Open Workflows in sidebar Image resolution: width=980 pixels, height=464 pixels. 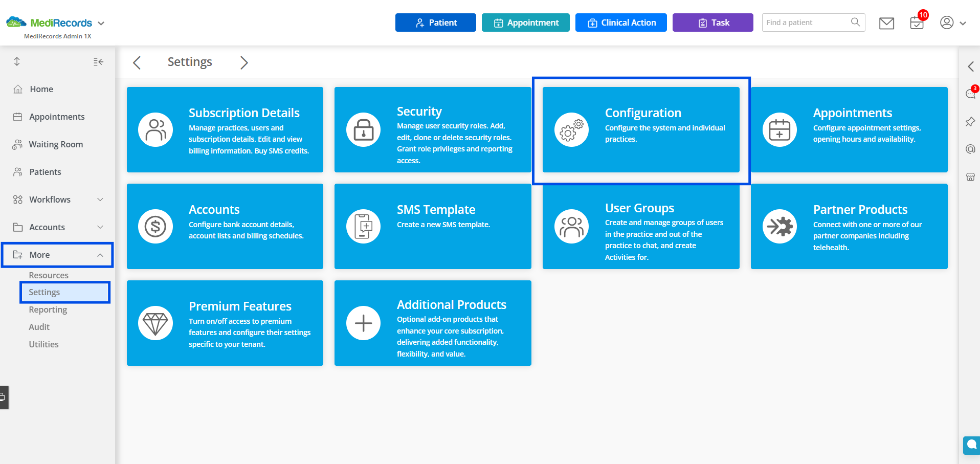click(x=50, y=200)
